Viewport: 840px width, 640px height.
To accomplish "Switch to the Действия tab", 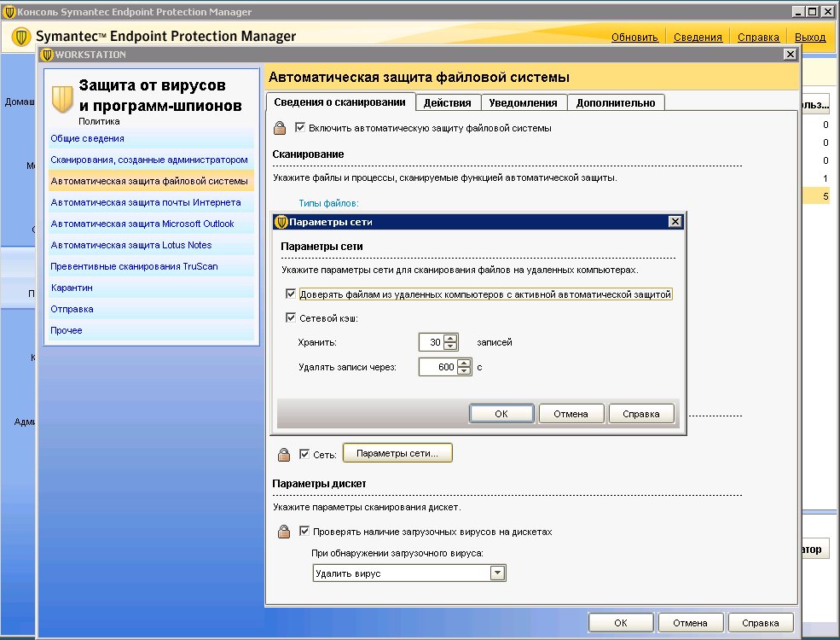I will click(x=448, y=103).
